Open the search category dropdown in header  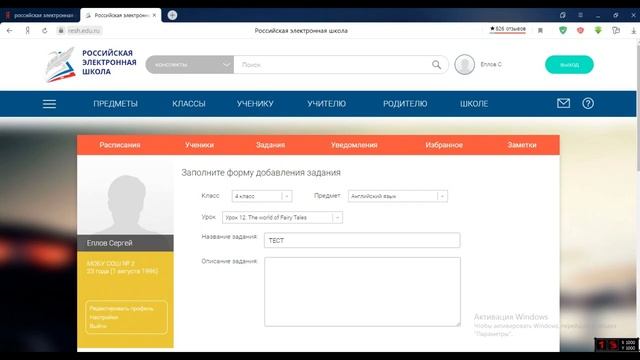[189, 64]
